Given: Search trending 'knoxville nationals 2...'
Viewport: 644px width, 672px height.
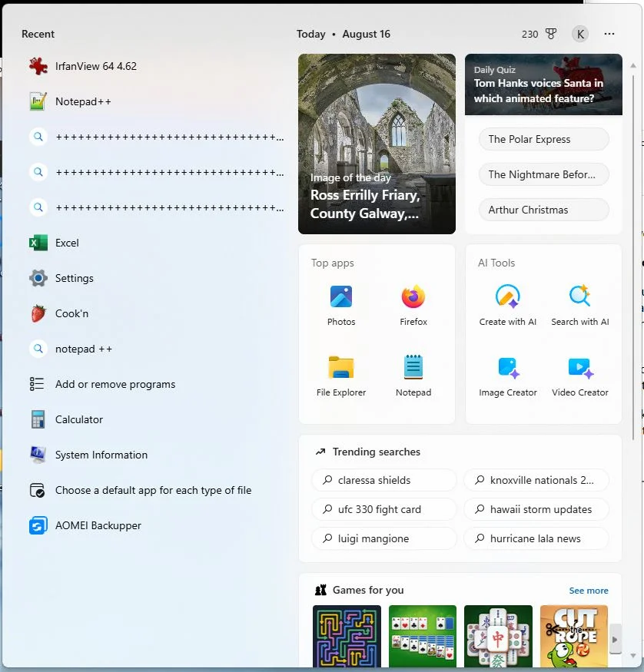Looking at the screenshot, I should click(x=536, y=480).
